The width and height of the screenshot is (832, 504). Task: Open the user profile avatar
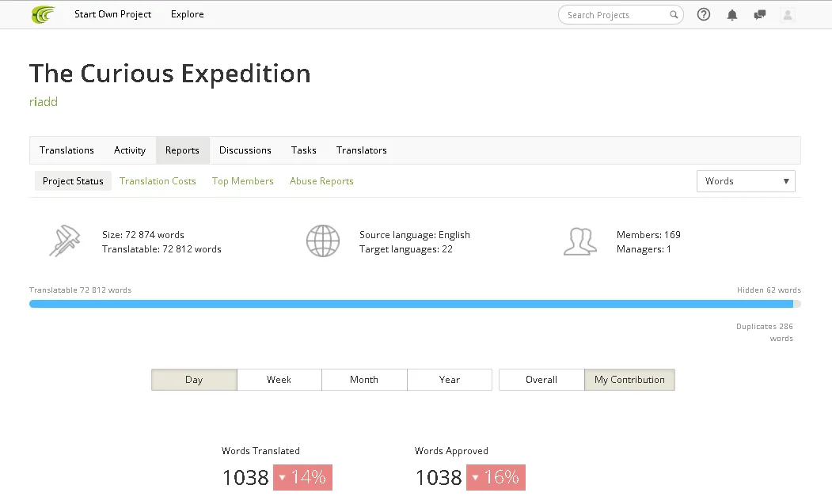788,15
